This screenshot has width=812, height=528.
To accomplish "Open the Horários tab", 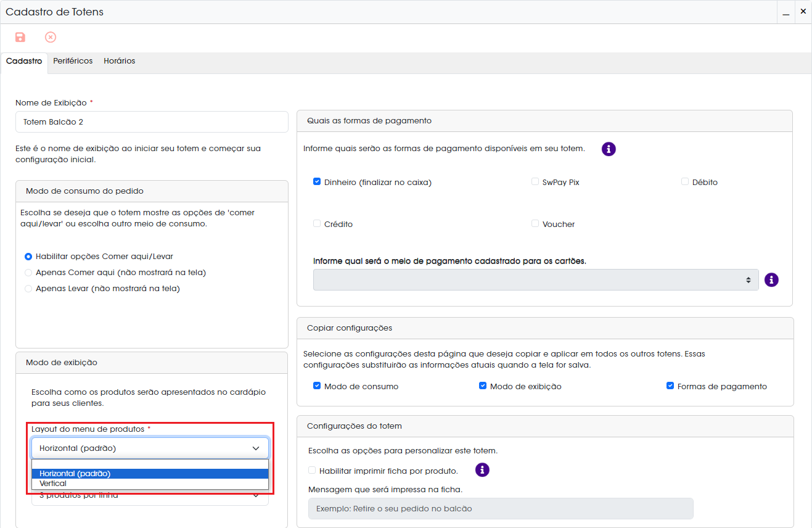I will pos(120,62).
